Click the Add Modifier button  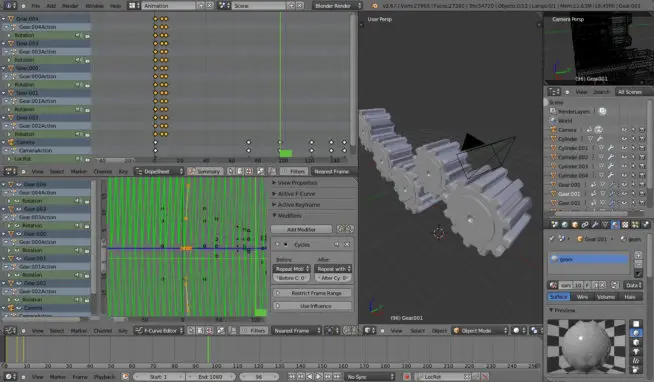pyautogui.click(x=302, y=229)
